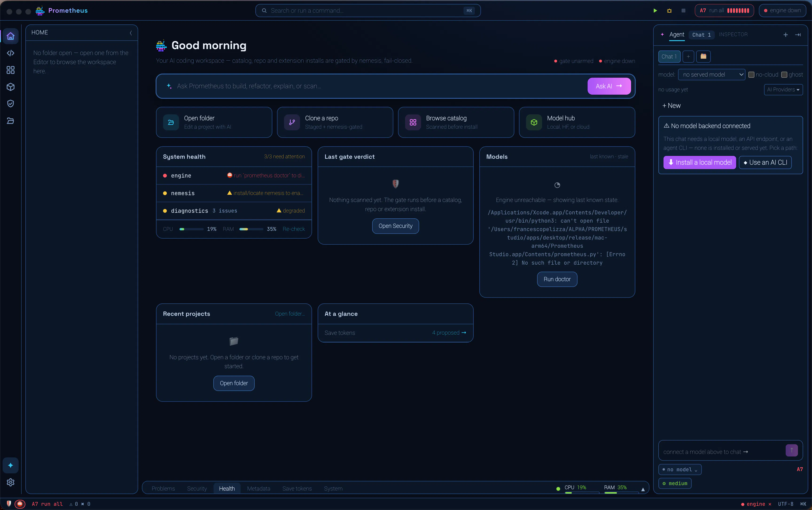Switch to the Problems tab
Image resolution: width=812 pixels, height=510 pixels.
point(163,488)
